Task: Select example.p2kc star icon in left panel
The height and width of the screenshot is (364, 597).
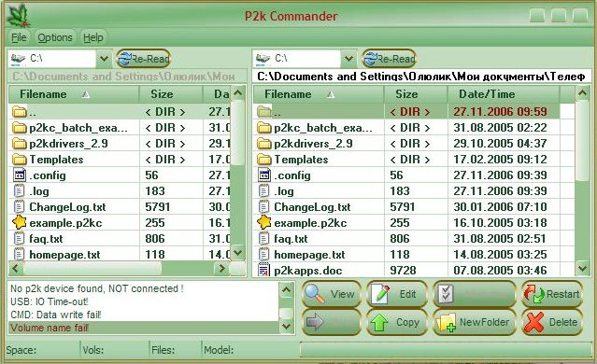Action: [19, 222]
